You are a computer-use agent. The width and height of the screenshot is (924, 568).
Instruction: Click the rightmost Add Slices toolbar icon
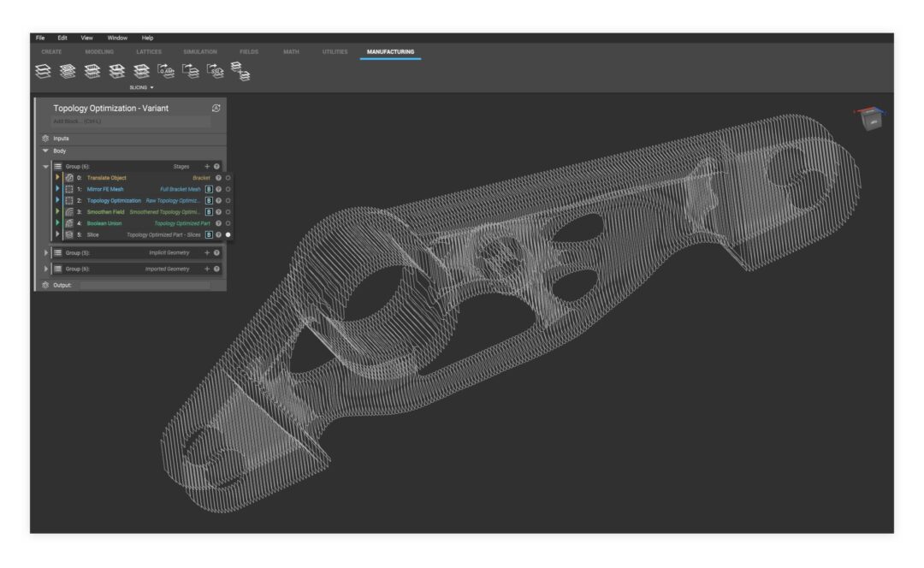point(242,73)
